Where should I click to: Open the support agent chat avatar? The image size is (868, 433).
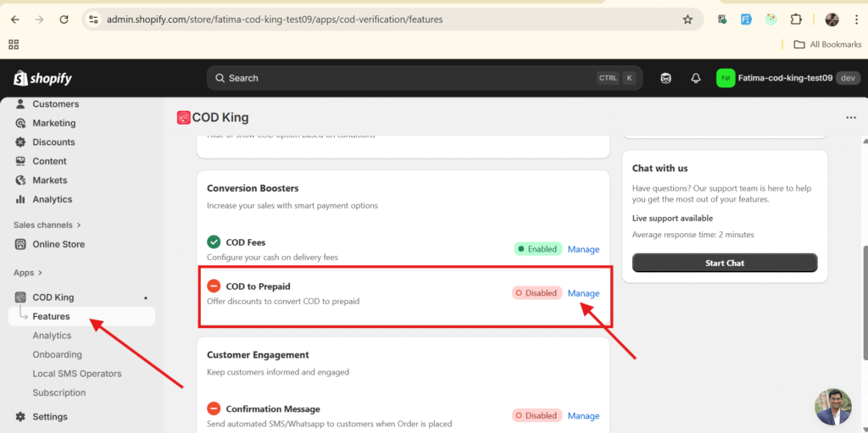coord(832,407)
